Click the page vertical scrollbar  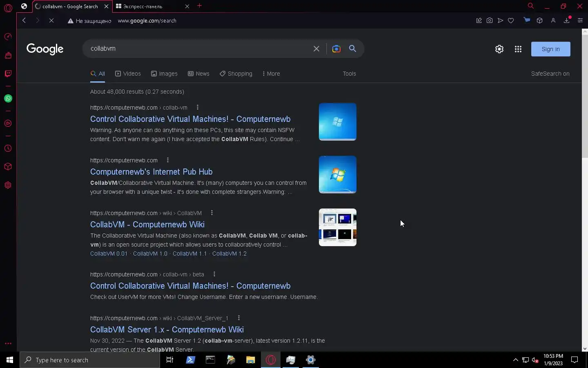tap(585, 96)
